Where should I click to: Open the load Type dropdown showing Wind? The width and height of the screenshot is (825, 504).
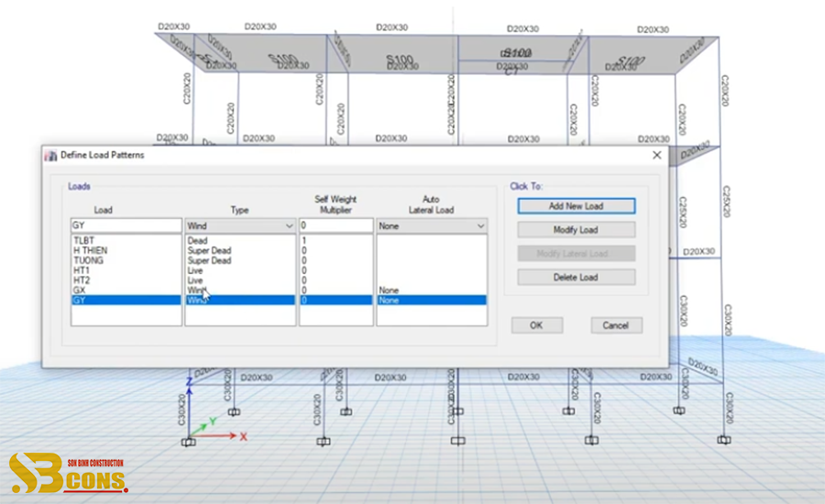[240, 225]
